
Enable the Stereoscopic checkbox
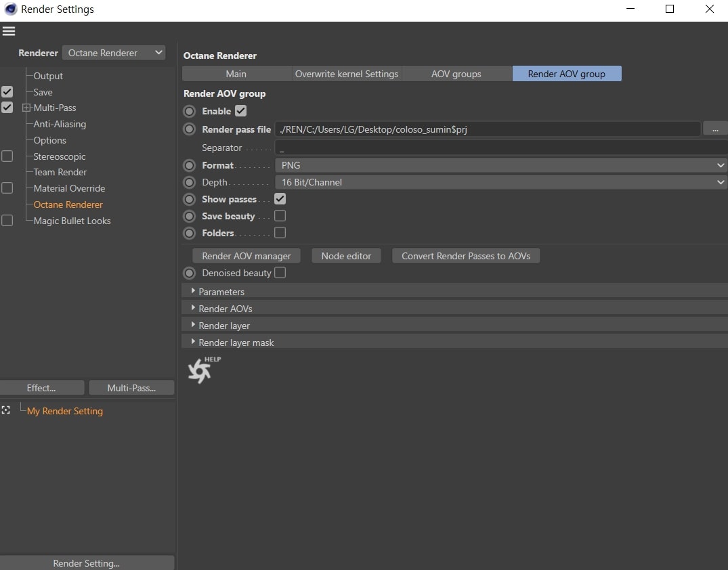point(7,156)
